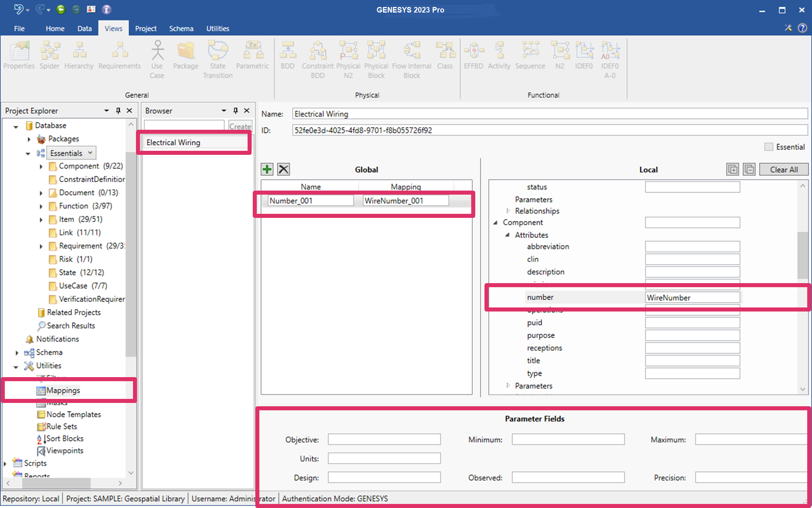This screenshot has width=812, height=508.
Task: Click the Create button in Browser
Action: (240, 126)
